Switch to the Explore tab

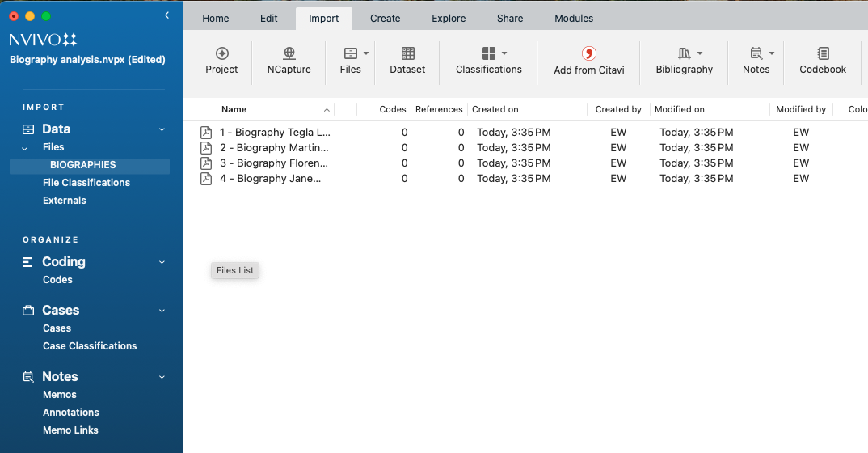pyautogui.click(x=448, y=19)
